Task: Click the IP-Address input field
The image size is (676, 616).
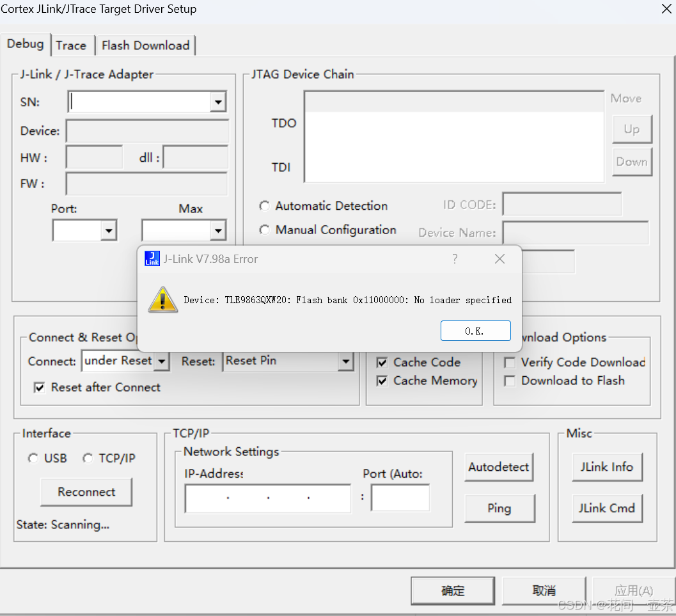Action: click(268, 498)
